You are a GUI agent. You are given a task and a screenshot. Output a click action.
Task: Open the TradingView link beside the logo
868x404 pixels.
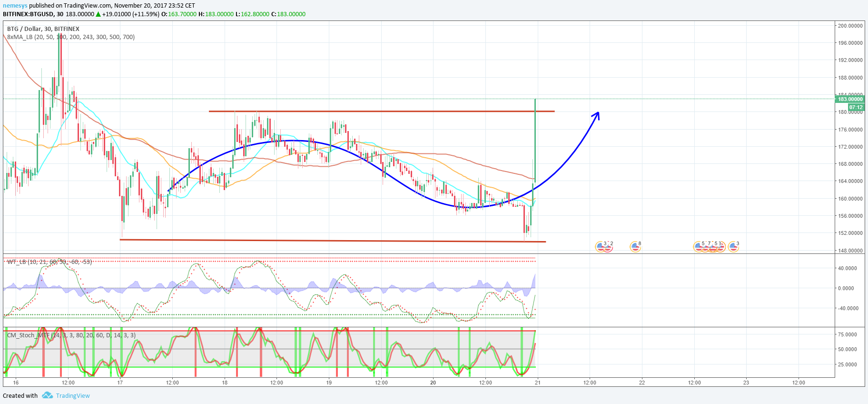73,395
